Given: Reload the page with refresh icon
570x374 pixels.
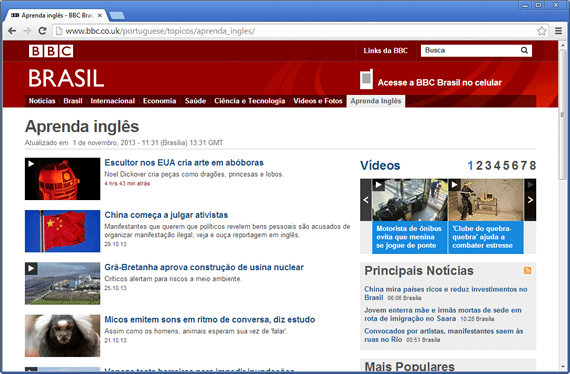Looking at the screenshot, I should point(42,31).
